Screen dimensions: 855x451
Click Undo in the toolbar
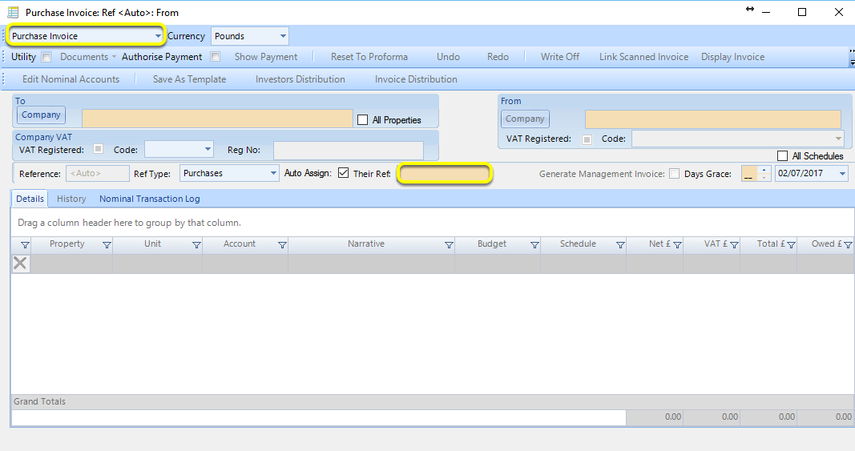(x=448, y=57)
